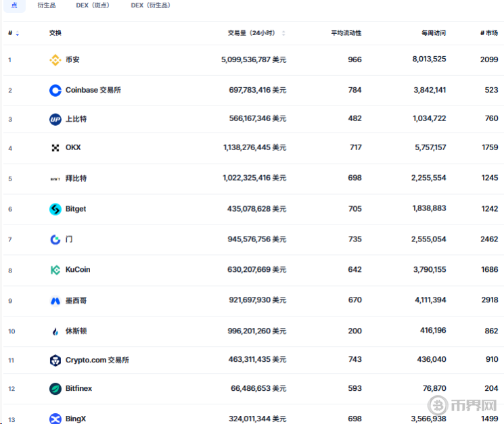Open the Bitfinex exchange link
The image size is (504, 424).
[x=78, y=388]
